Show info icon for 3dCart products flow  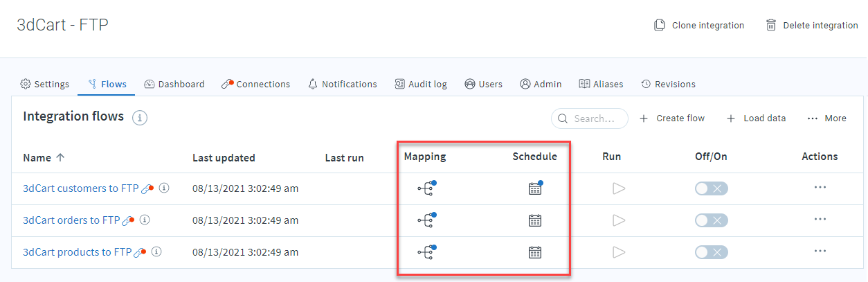click(157, 252)
